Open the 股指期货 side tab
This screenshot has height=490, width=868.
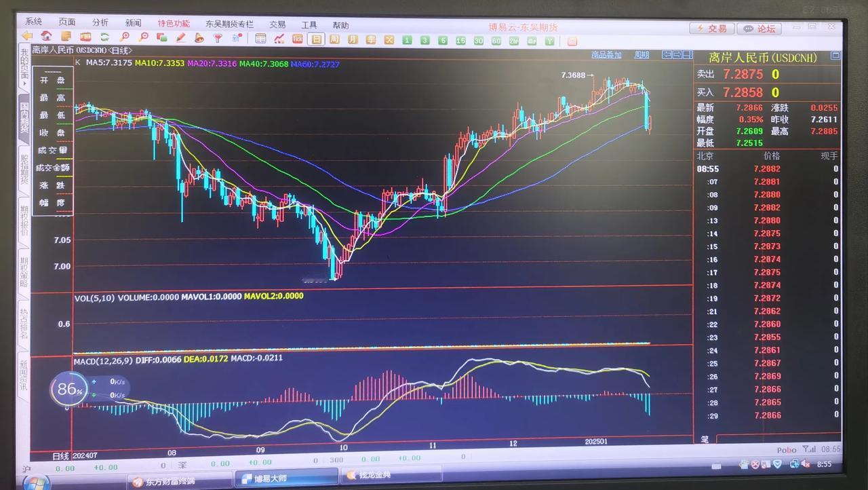pyautogui.click(x=24, y=169)
